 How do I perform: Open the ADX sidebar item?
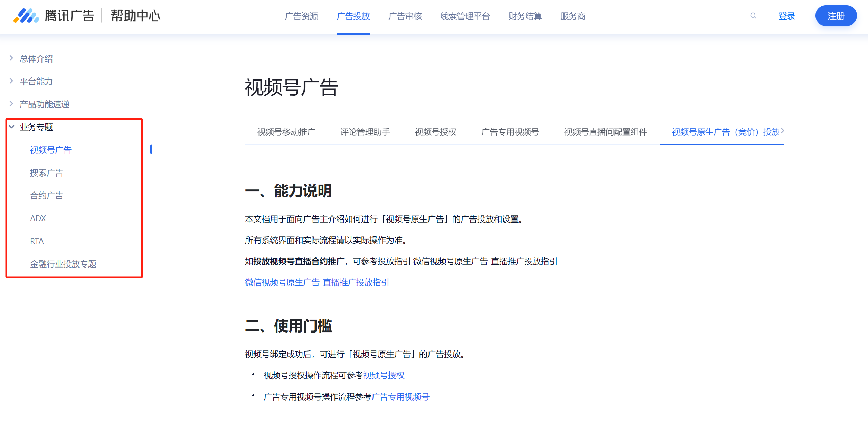(38, 218)
